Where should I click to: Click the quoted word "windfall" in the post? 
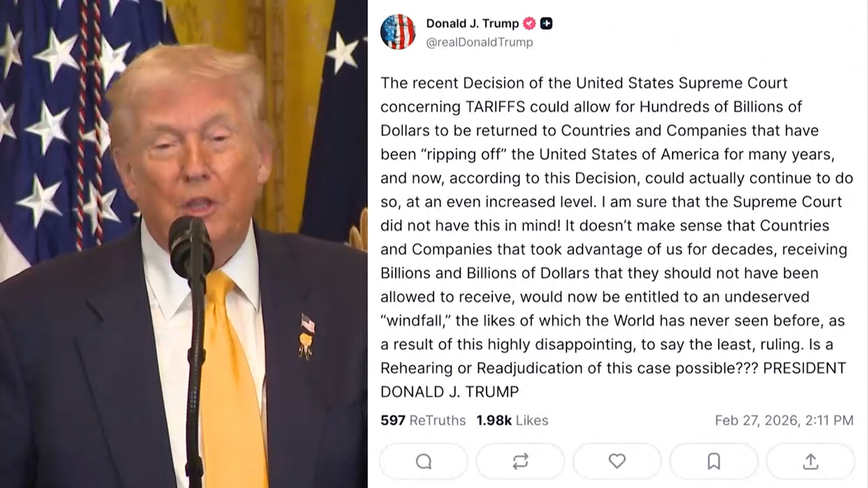[416, 320]
